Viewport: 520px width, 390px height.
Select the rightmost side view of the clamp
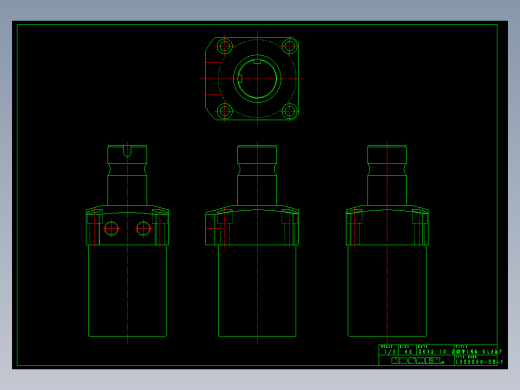point(387,242)
